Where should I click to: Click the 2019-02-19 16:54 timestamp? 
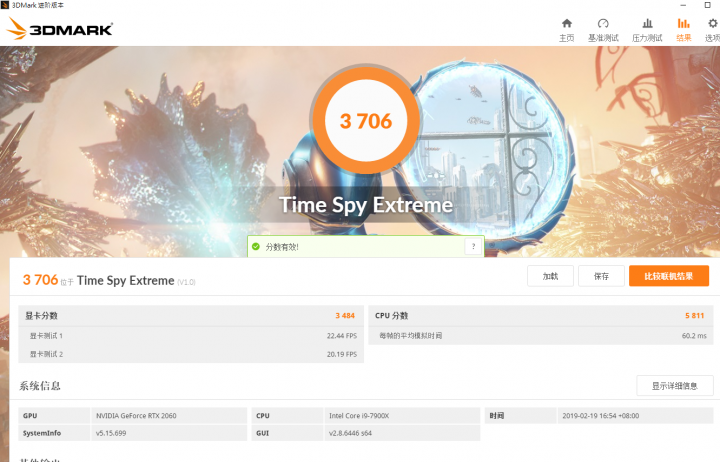coord(601,416)
